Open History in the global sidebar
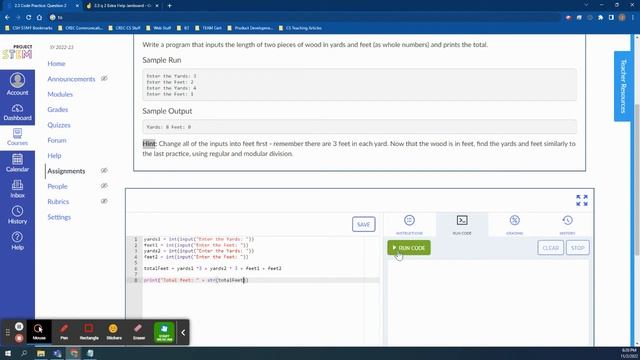The height and width of the screenshot is (360, 640). (17, 215)
